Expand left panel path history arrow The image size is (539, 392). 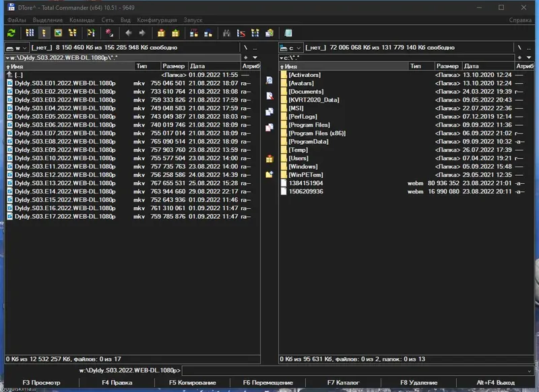[x=7, y=58]
